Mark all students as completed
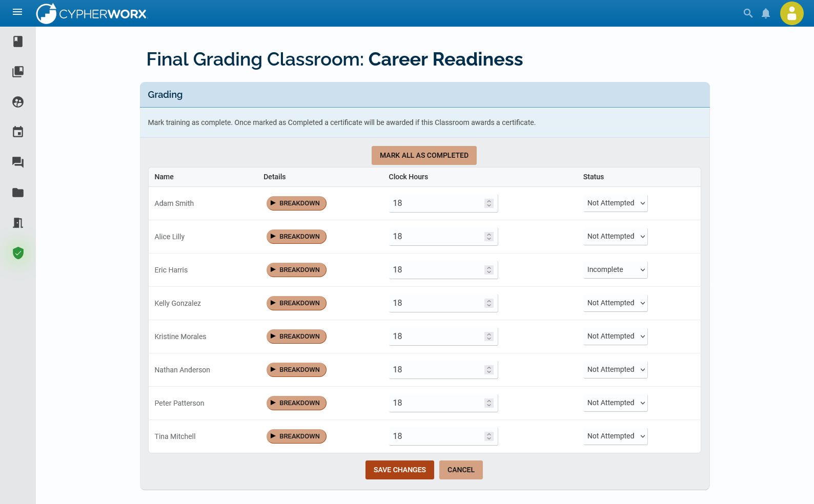 click(x=424, y=155)
